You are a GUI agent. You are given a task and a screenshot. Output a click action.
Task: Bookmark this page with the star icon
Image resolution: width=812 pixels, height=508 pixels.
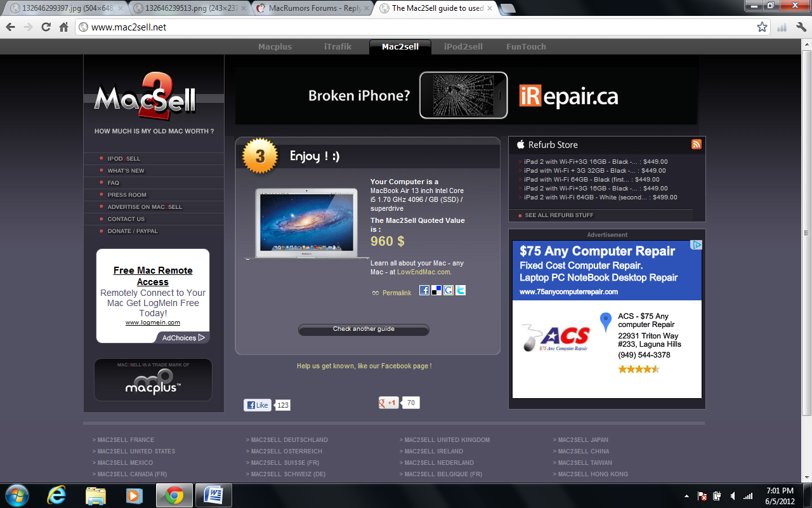(x=763, y=27)
